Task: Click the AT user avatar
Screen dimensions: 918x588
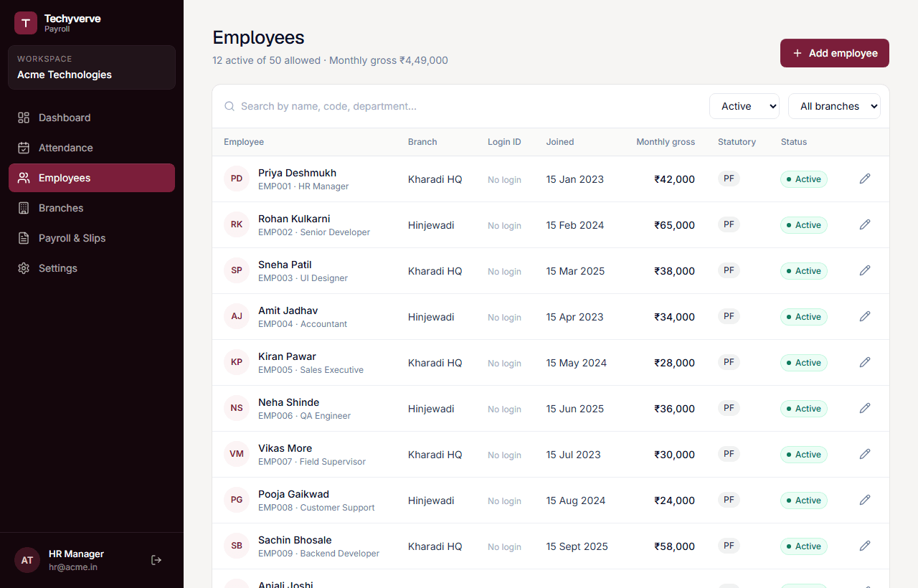Action: (x=27, y=560)
